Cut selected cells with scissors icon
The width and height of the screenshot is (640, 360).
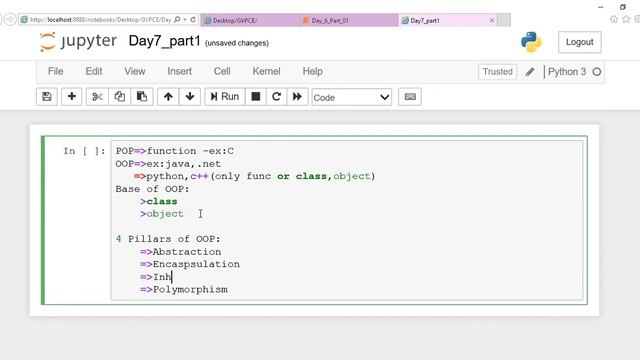(x=97, y=97)
